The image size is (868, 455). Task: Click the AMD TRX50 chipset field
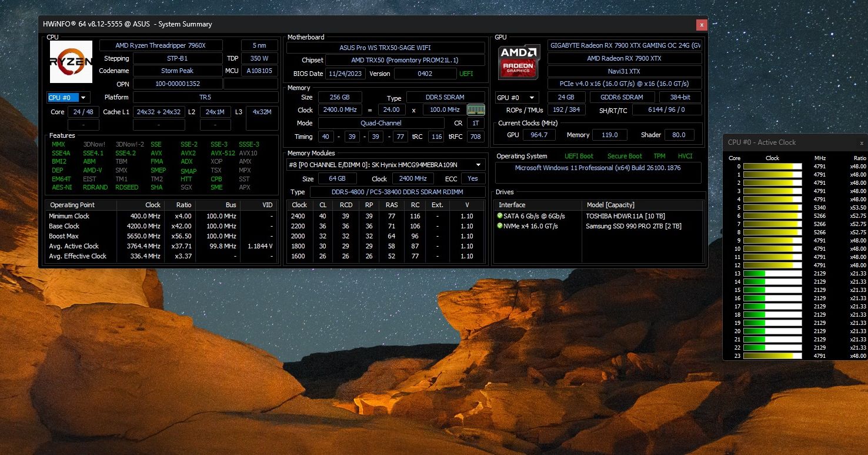pyautogui.click(x=405, y=60)
